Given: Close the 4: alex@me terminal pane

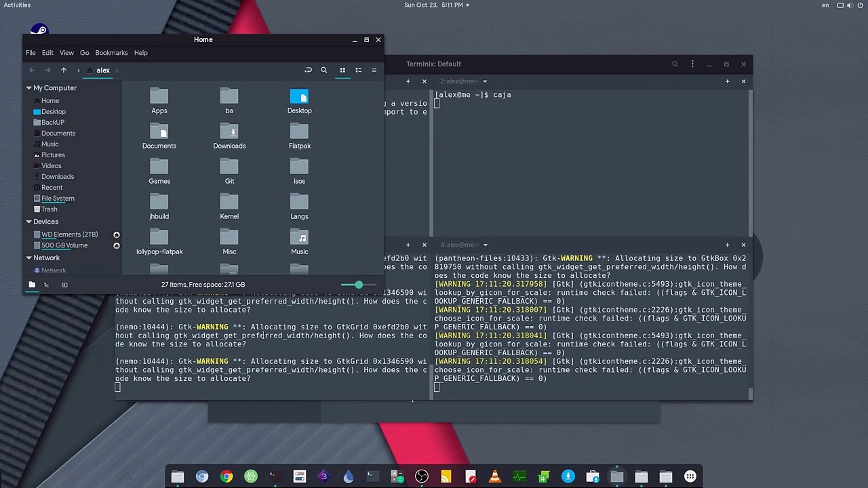Looking at the screenshot, I should (743, 245).
